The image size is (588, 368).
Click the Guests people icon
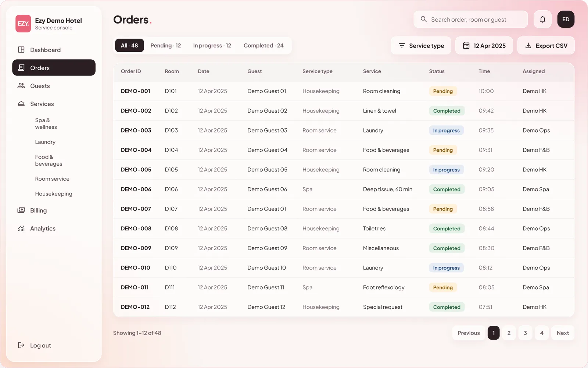coord(21,86)
